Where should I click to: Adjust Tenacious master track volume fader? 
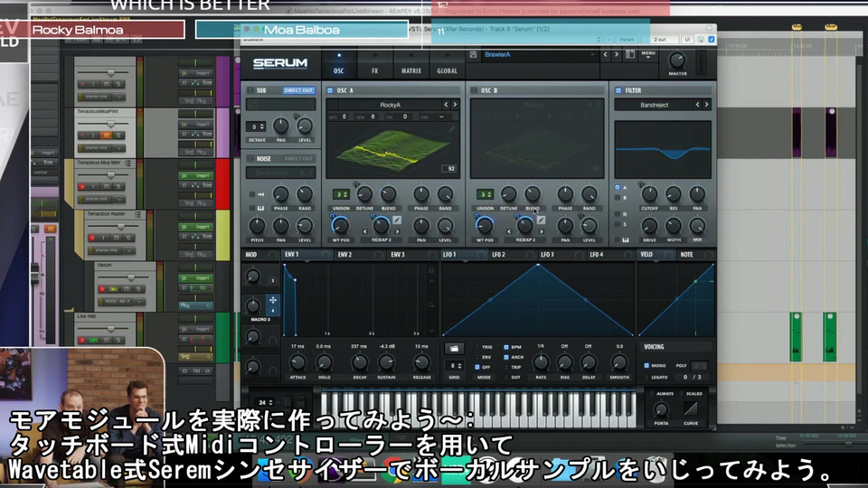(121, 226)
